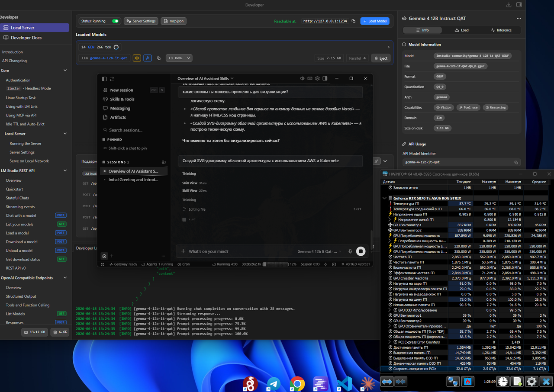
Task: Open the three-dot menu for Gemma 4 12B
Action: (519, 19)
